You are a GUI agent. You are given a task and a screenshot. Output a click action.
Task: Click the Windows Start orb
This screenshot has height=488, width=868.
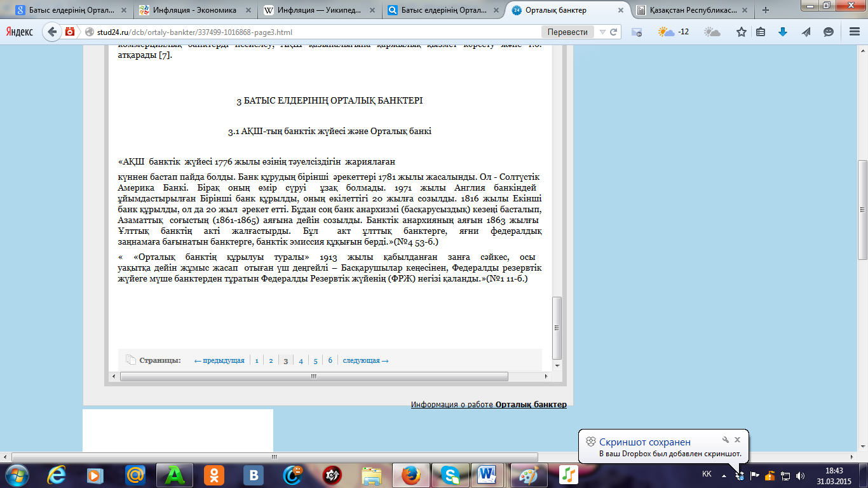tap(16, 474)
